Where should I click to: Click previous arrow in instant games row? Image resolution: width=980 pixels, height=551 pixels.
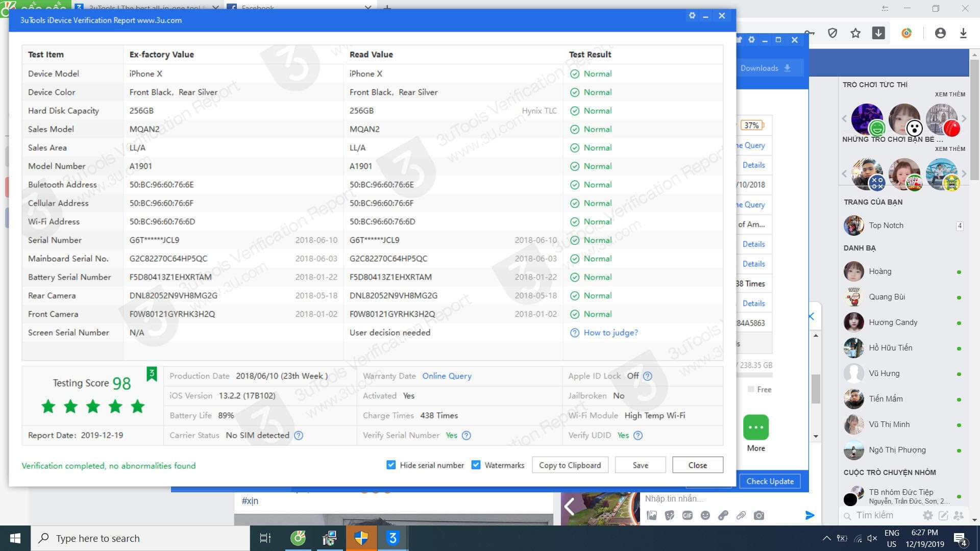pyautogui.click(x=844, y=118)
